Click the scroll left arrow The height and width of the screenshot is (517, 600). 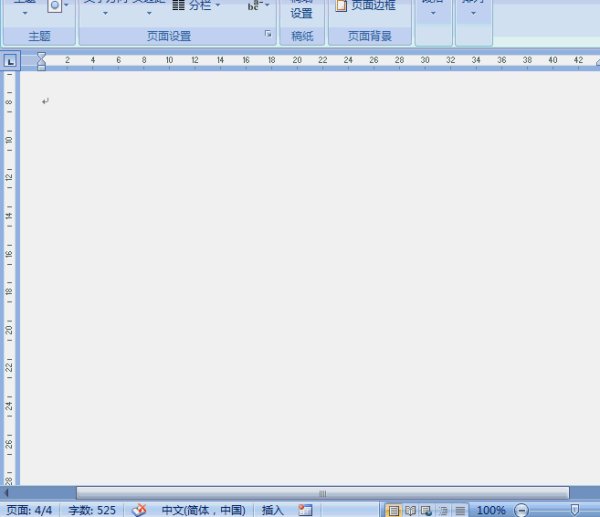pos(6,493)
